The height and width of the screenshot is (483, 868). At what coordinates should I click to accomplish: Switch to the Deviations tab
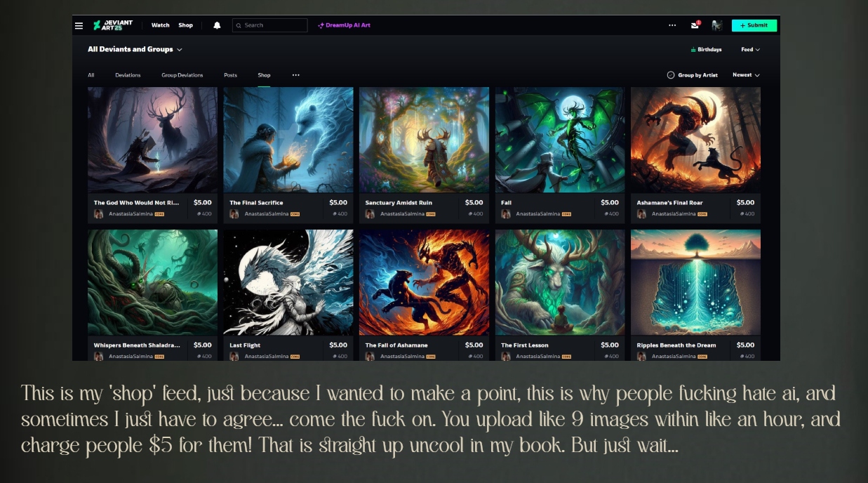coord(128,75)
